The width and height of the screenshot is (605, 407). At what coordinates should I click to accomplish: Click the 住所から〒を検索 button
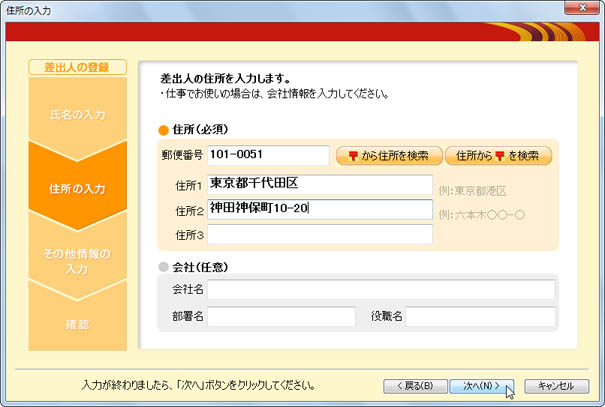coord(498,156)
